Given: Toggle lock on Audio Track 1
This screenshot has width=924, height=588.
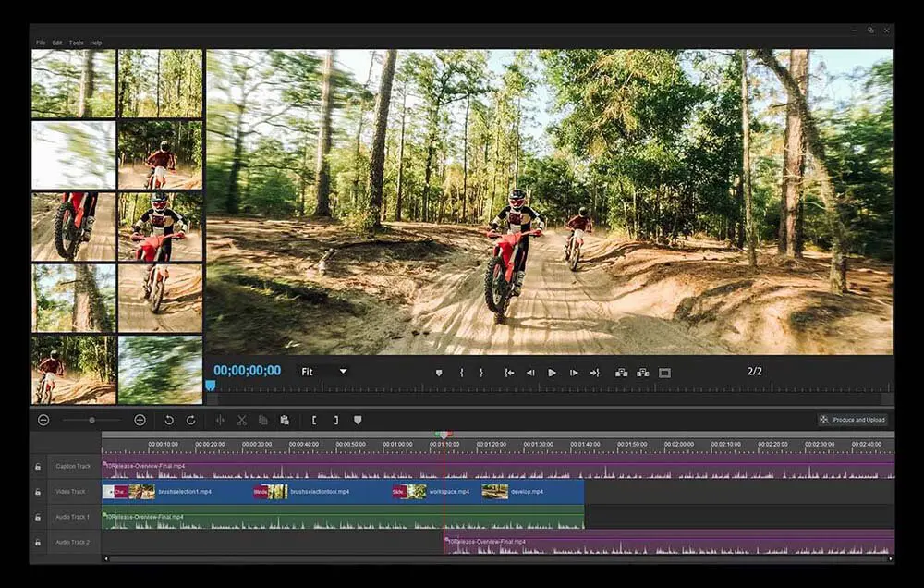Looking at the screenshot, I should click(x=38, y=517).
